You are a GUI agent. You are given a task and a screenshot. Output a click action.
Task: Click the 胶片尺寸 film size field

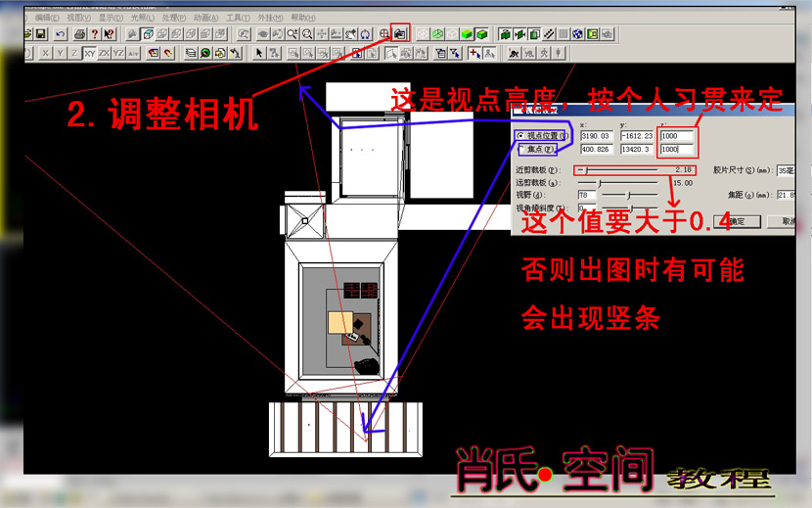pyautogui.click(x=787, y=170)
